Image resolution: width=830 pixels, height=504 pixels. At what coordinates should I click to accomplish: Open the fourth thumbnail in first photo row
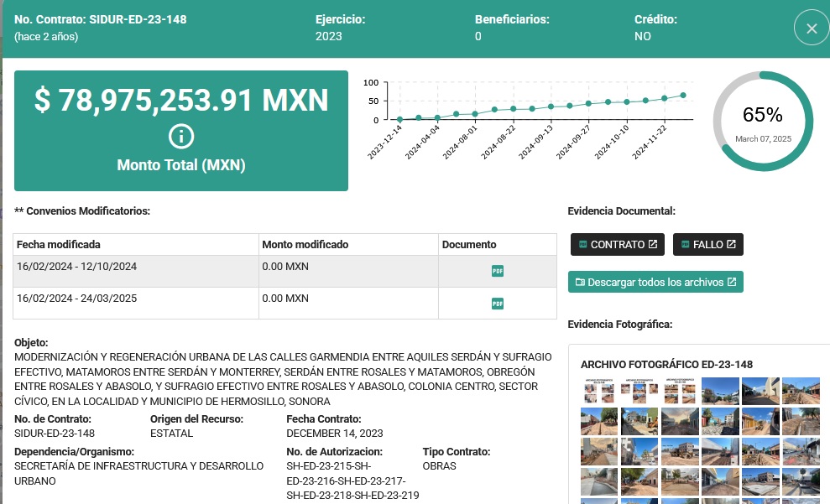[x=720, y=391]
